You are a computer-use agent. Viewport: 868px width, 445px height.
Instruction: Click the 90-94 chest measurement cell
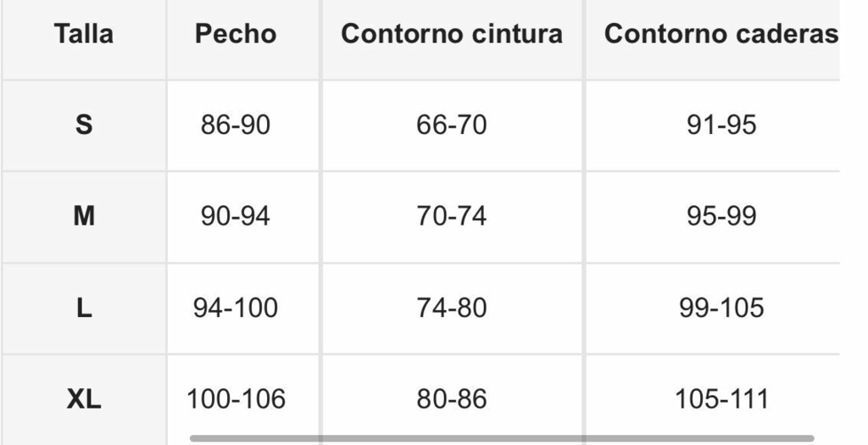tap(236, 216)
